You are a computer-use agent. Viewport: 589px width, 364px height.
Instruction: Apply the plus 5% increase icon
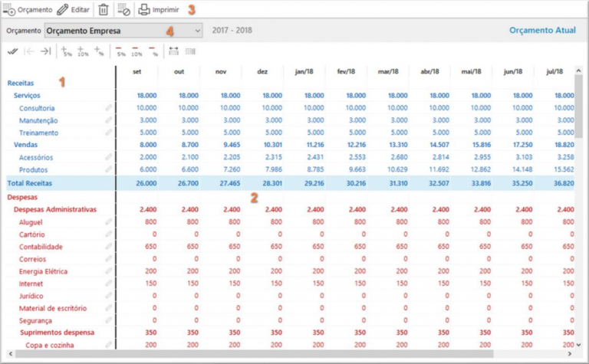[x=67, y=51]
